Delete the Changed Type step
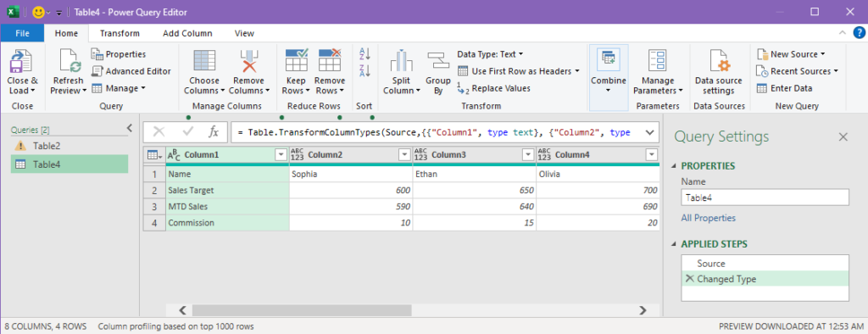Image resolution: width=868 pixels, height=334 pixels. [x=689, y=279]
